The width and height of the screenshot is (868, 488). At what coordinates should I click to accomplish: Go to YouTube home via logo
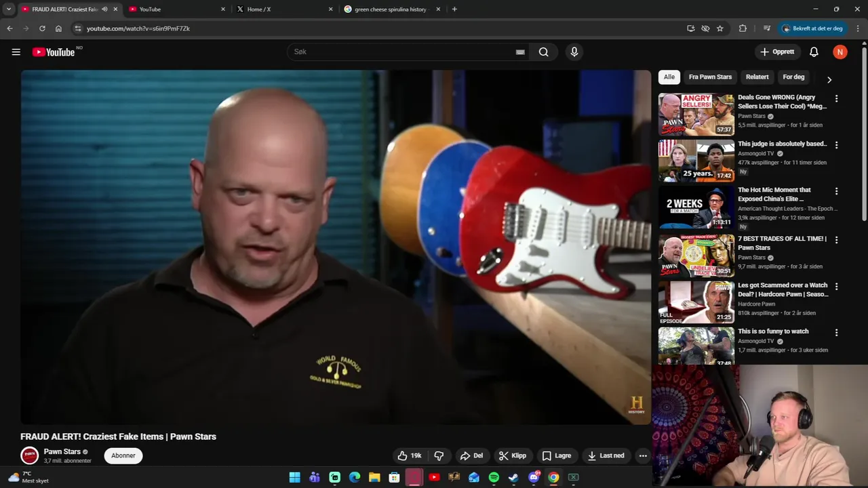point(54,52)
